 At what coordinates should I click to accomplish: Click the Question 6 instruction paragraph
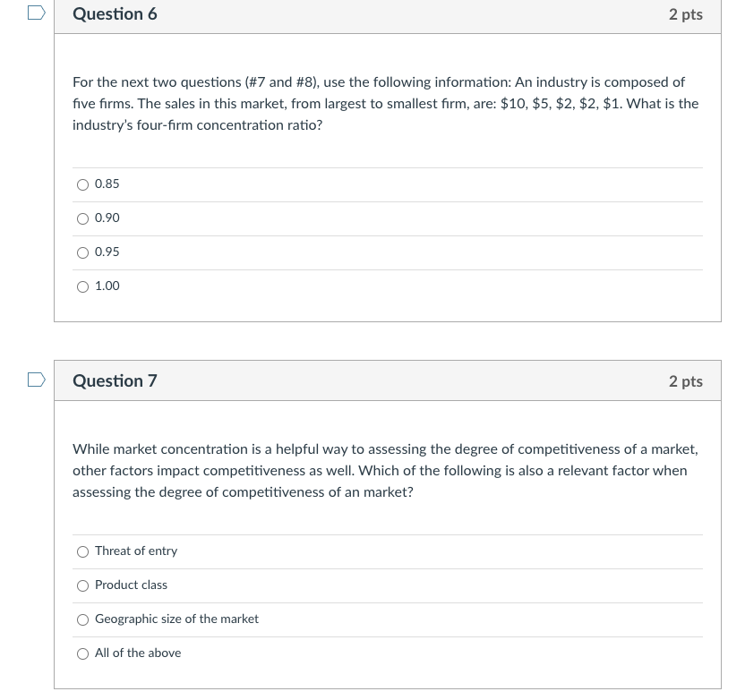(385, 103)
